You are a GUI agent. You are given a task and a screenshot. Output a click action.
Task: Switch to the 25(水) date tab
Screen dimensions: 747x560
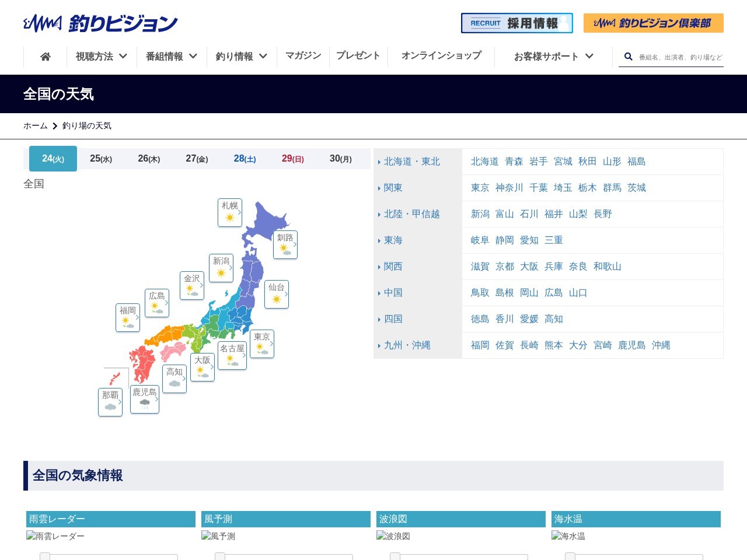[x=101, y=159]
